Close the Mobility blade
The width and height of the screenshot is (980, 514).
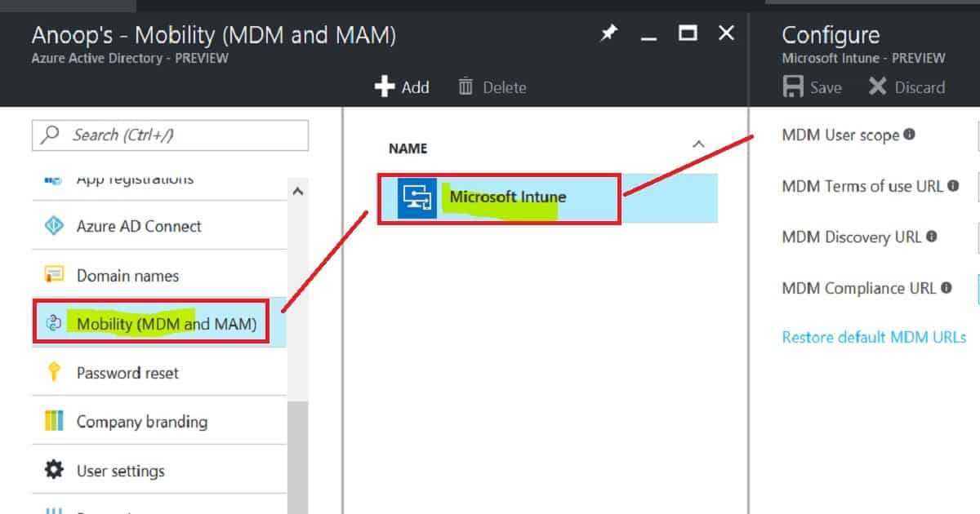pos(726,33)
